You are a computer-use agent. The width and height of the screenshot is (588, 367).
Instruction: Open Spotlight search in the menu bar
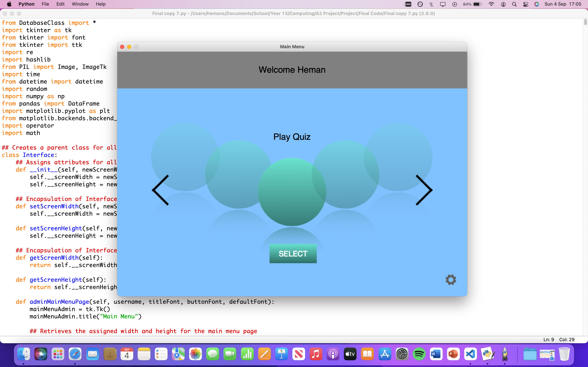pyautogui.click(x=514, y=4)
